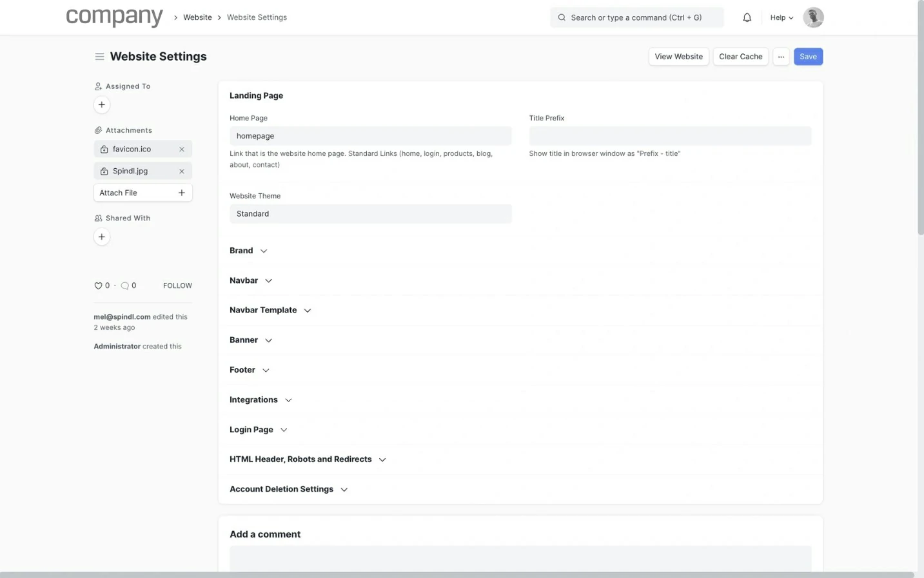
Task: Add an assignee with the plus icon
Action: (101, 105)
